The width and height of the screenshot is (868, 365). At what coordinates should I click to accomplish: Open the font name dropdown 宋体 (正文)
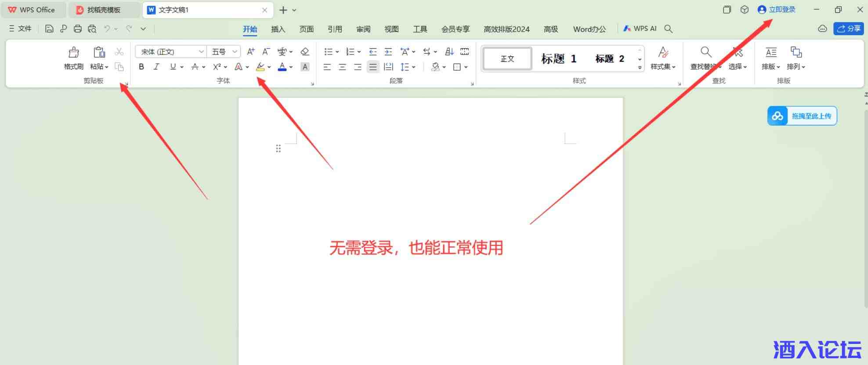click(x=170, y=52)
